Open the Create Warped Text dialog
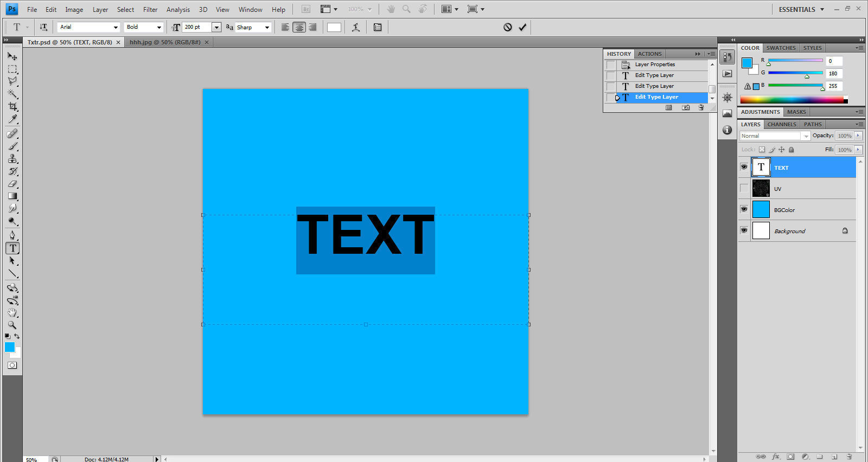 pyautogui.click(x=356, y=27)
